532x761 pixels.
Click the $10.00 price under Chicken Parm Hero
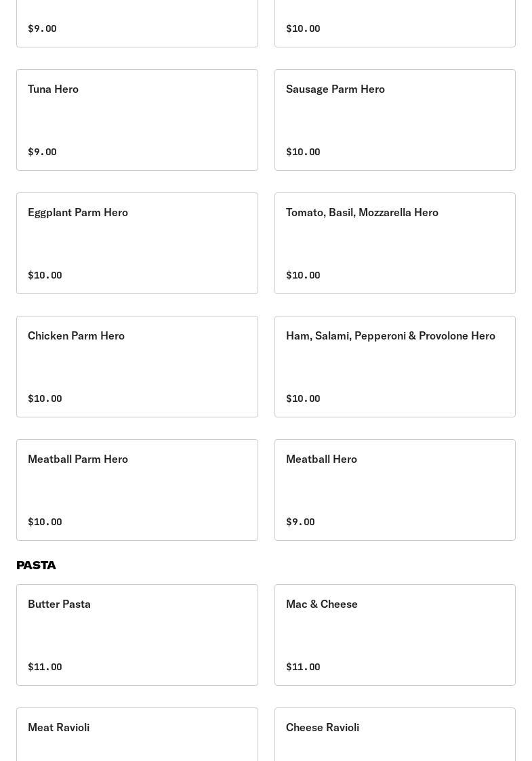pyautogui.click(x=45, y=398)
